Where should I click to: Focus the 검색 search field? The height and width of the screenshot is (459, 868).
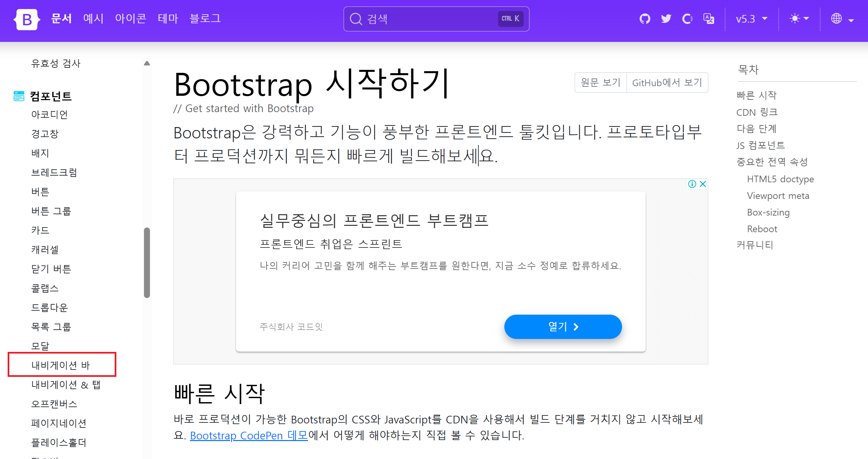pos(436,19)
